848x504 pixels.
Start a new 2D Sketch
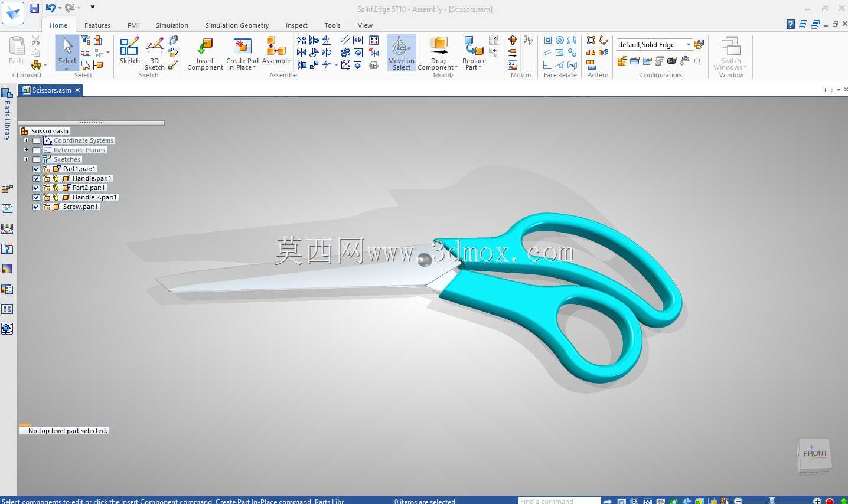[x=130, y=51]
